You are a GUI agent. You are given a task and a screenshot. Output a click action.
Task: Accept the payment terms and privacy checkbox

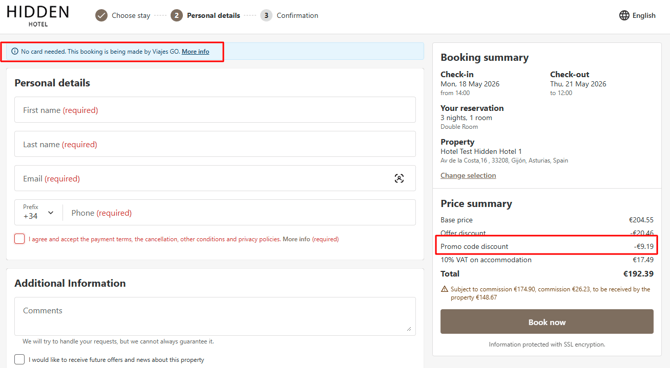(20, 238)
